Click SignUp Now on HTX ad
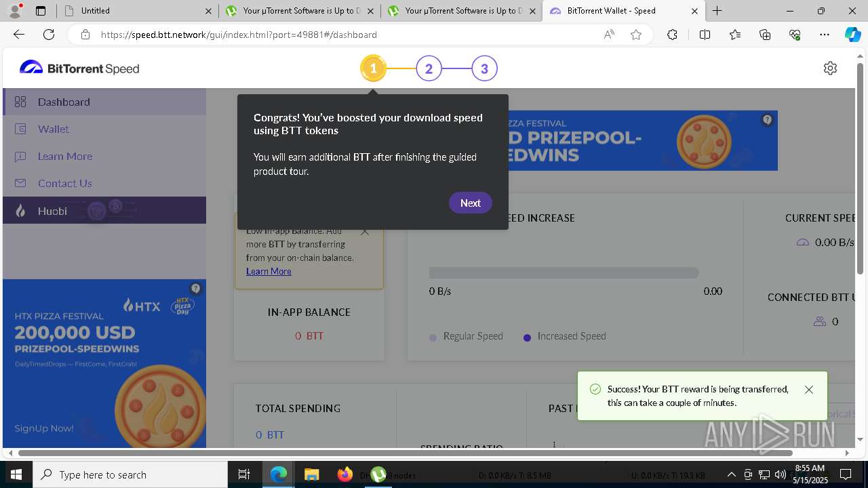The image size is (868, 488). (x=44, y=428)
